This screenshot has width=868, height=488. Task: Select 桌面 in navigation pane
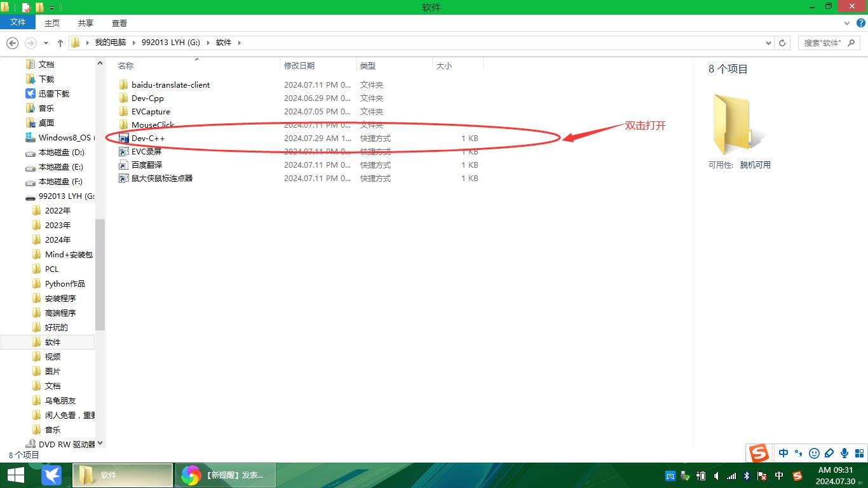coord(46,123)
